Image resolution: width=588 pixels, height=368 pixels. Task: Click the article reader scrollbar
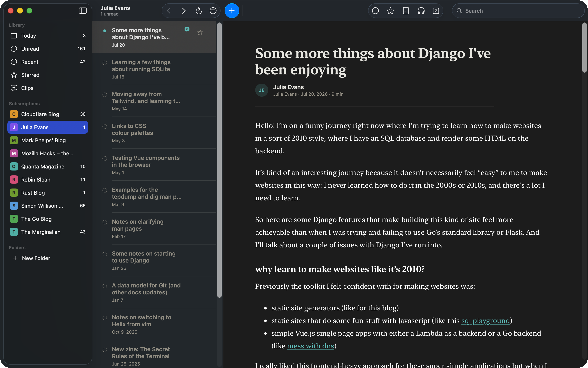coord(584,47)
